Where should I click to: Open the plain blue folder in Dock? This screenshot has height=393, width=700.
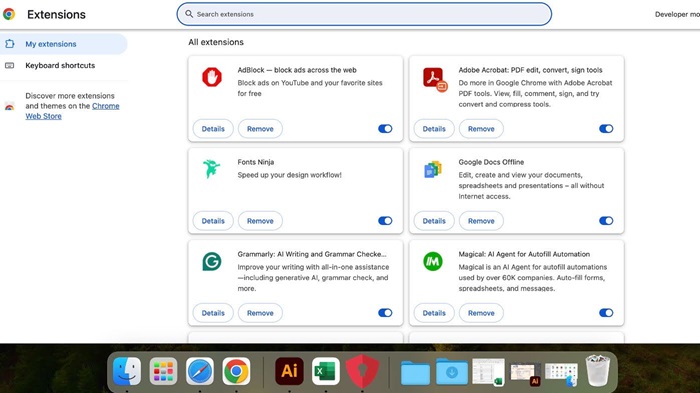[x=415, y=372]
